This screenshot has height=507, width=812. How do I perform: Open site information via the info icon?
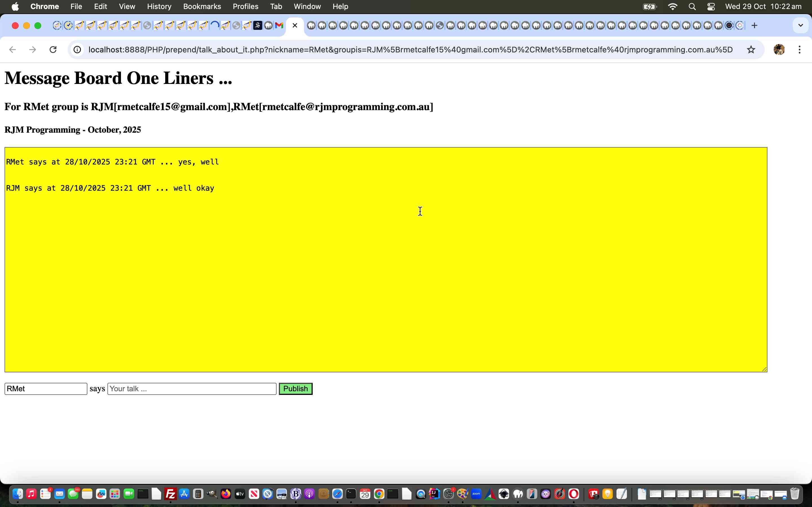click(77, 49)
